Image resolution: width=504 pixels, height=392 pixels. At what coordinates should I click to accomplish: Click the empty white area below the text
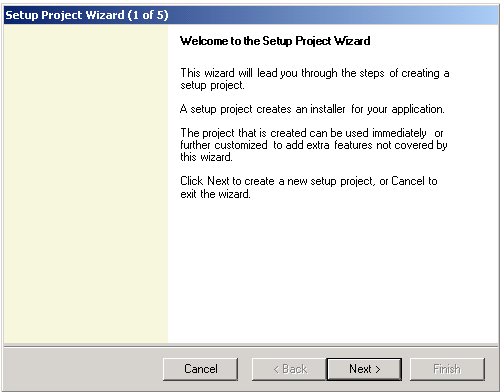tap(333, 270)
